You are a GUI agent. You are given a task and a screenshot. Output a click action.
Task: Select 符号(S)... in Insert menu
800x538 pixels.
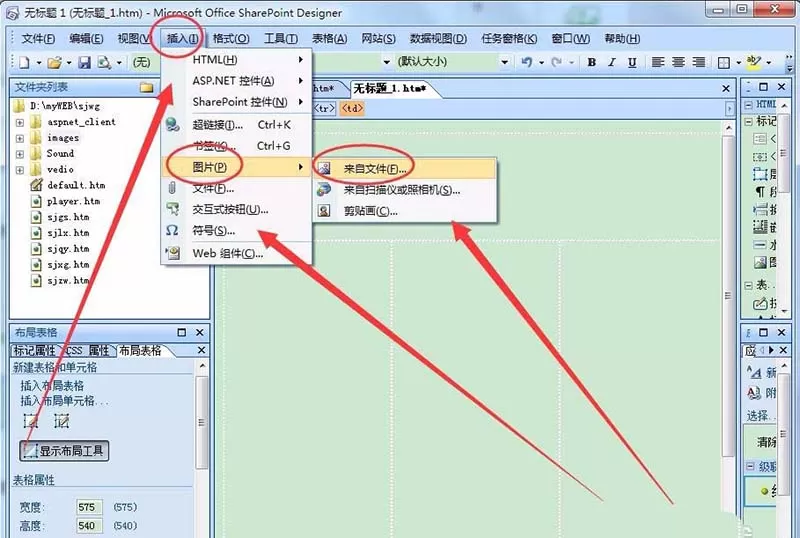coord(236,231)
